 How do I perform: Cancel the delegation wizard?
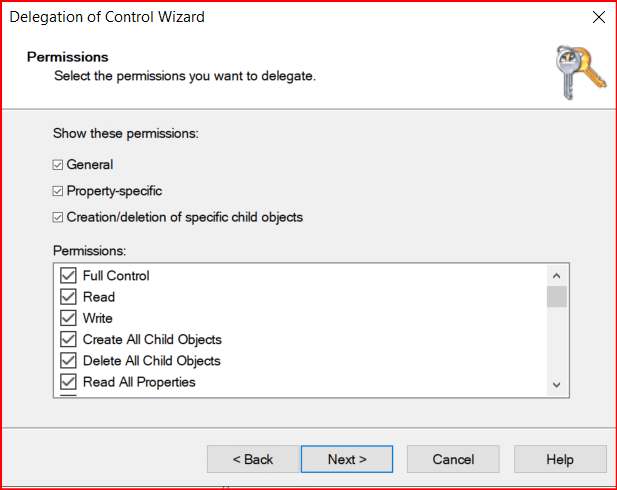453,460
